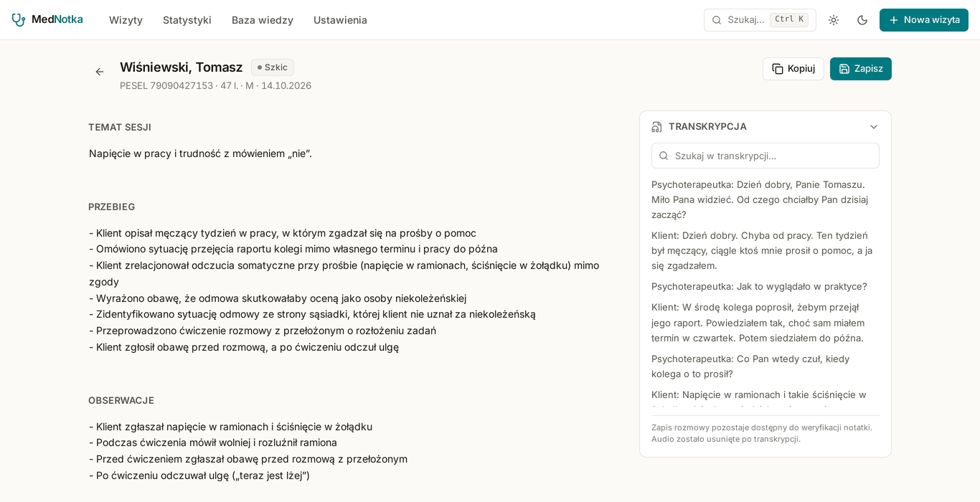Screen dimensions: 980x502
Task: Click the transcription panel audio file icon
Action: click(x=656, y=127)
